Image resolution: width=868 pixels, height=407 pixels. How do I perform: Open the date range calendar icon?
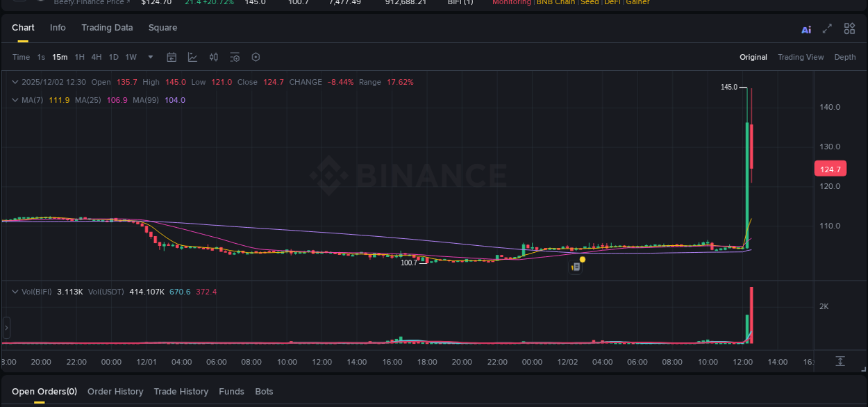172,57
